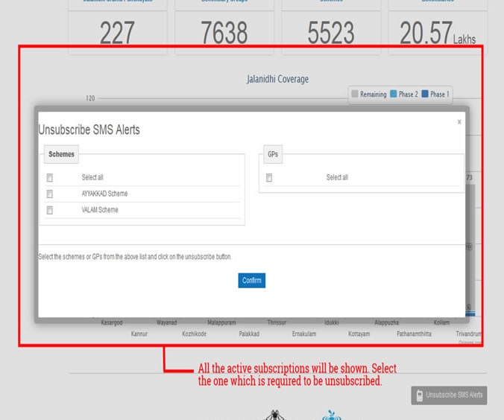Image resolution: width=504 pixels, height=420 pixels.
Task: Click the phone icon on Unsubscribe button
Action: [x=419, y=395]
